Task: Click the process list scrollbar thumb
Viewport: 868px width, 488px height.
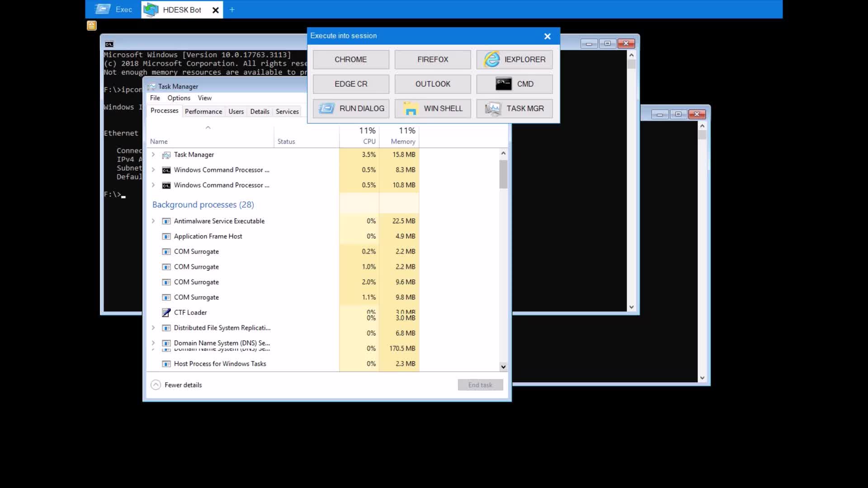Action: click(503, 174)
